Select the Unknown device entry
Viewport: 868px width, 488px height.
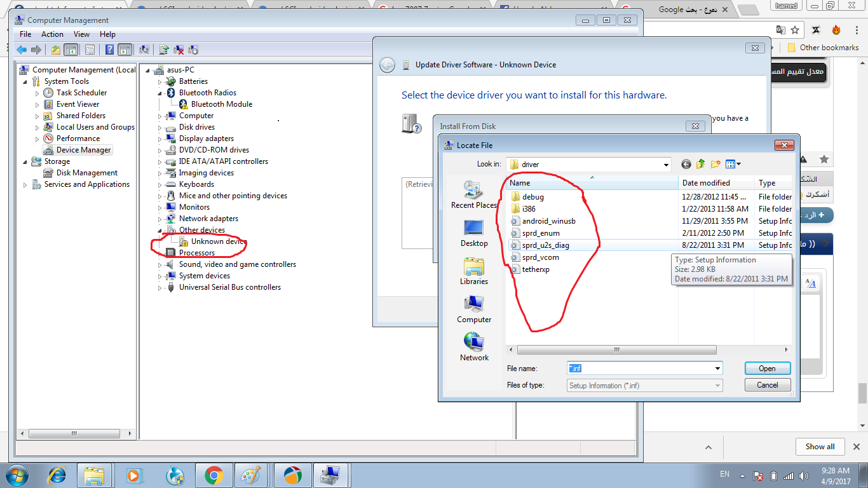pos(212,241)
